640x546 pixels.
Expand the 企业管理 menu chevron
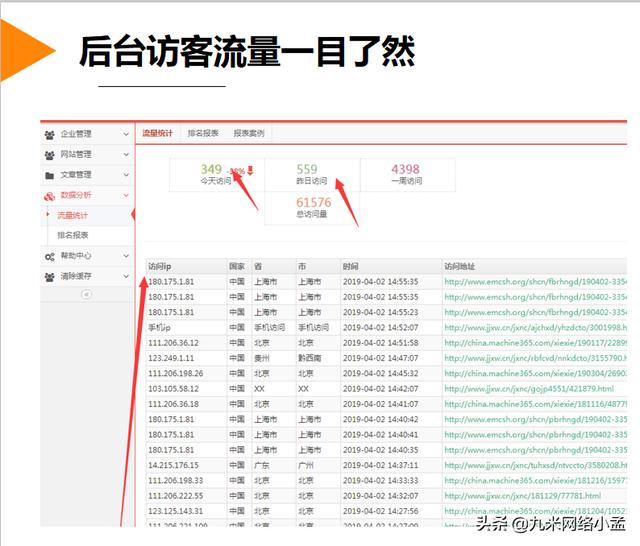(x=126, y=134)
